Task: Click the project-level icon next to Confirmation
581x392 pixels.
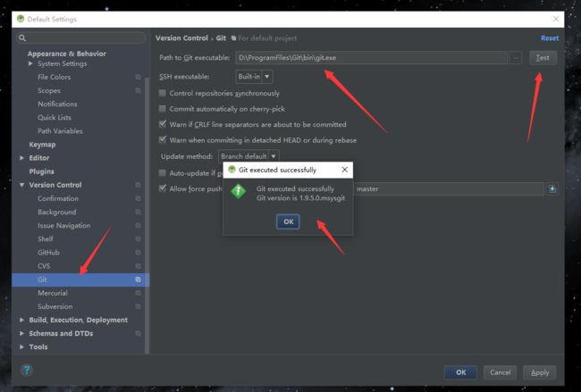Action: (138, 198)
